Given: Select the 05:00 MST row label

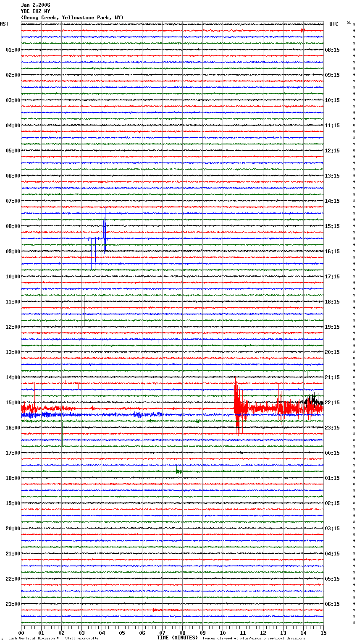Looking at the screenshot, I should point(13,151).
